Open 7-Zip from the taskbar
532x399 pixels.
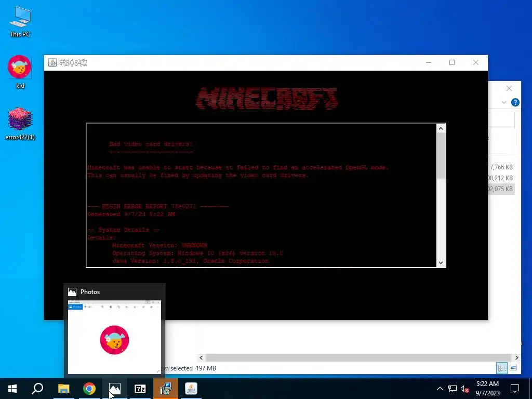click(x=140, y=389)
